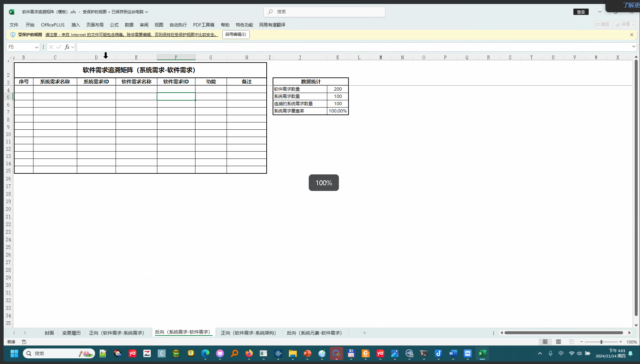Click the 登录 sign-in button
The height and width of the screenshot is (364, 640).
pos(581,12)
